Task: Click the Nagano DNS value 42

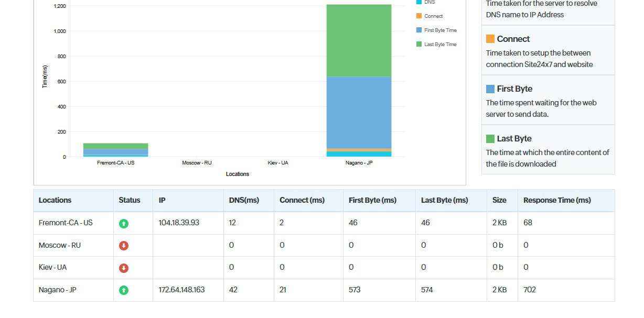Action: [233, 290]
